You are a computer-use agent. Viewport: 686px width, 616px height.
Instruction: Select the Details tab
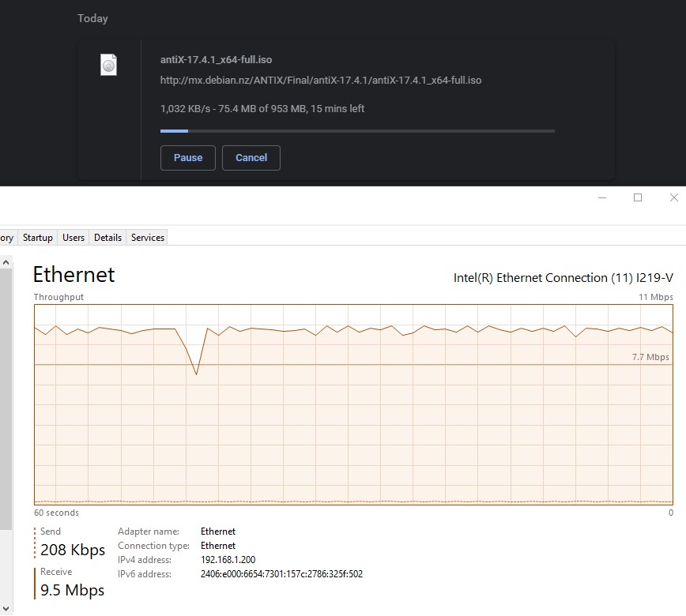point(107,238)
